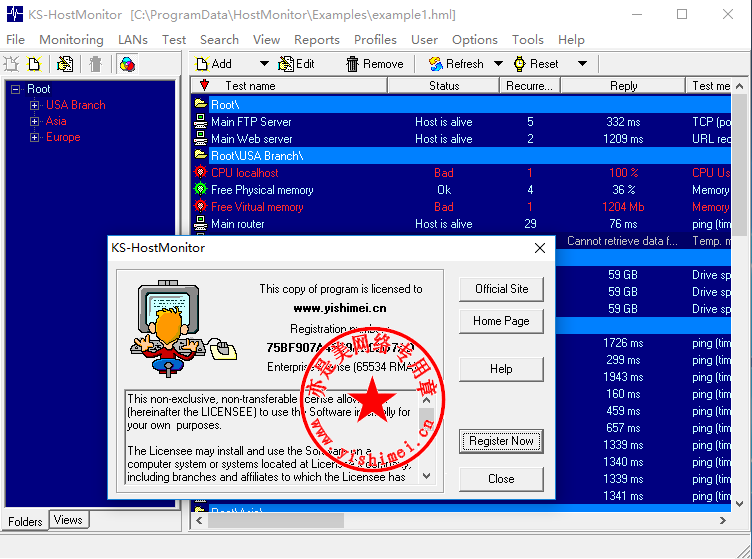
Task: Open the Monitoring menu
Action: pyautogui.click(x=71, y=39)
